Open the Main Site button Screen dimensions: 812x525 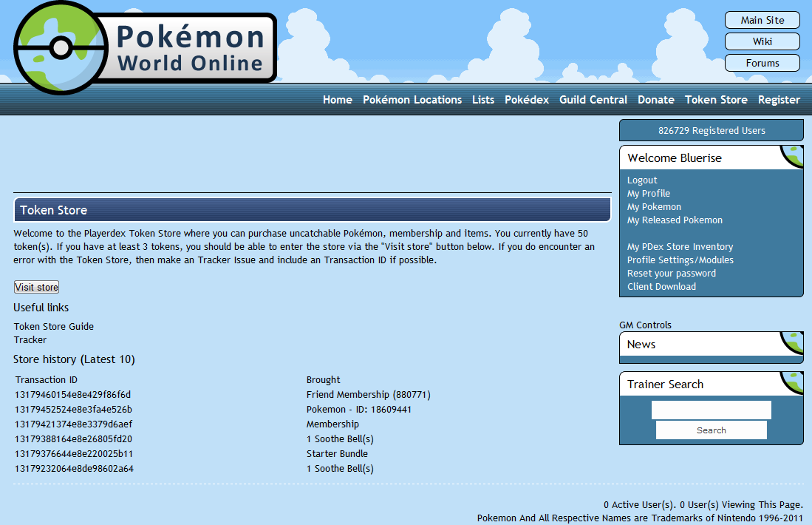coord(762,20)
